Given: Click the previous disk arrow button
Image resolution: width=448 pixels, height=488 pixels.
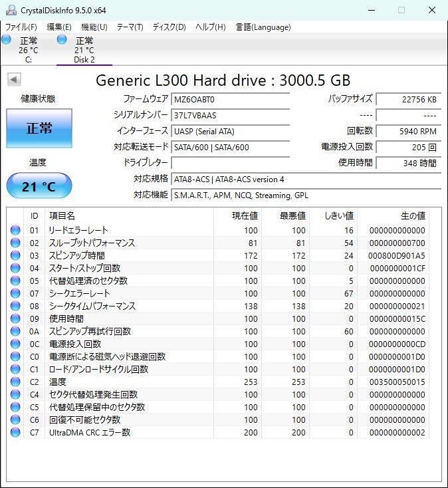Looking at the screenshot, I should pyautogui.click(x=14, y=79).
